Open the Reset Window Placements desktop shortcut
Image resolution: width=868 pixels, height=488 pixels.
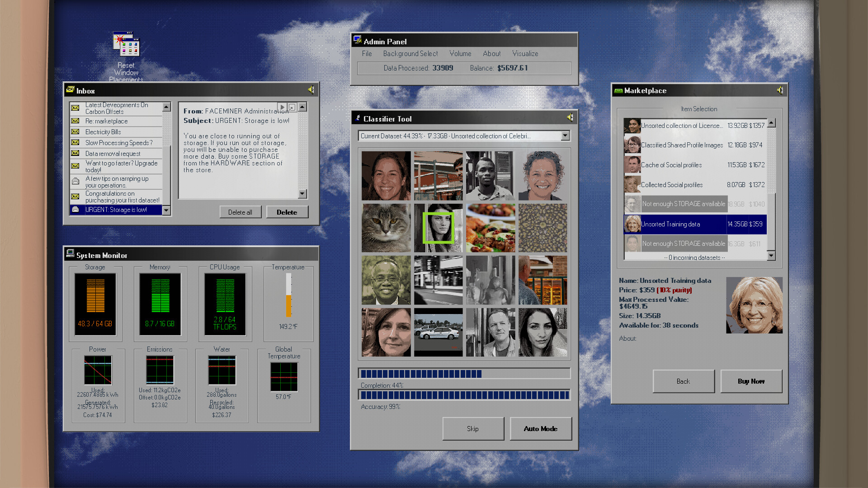click(x=125, y=44)
